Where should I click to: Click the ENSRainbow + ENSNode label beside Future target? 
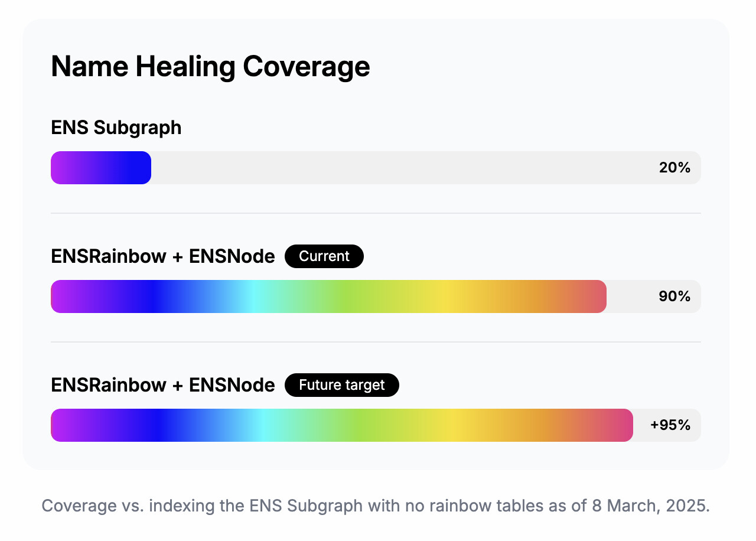[163, 385]
